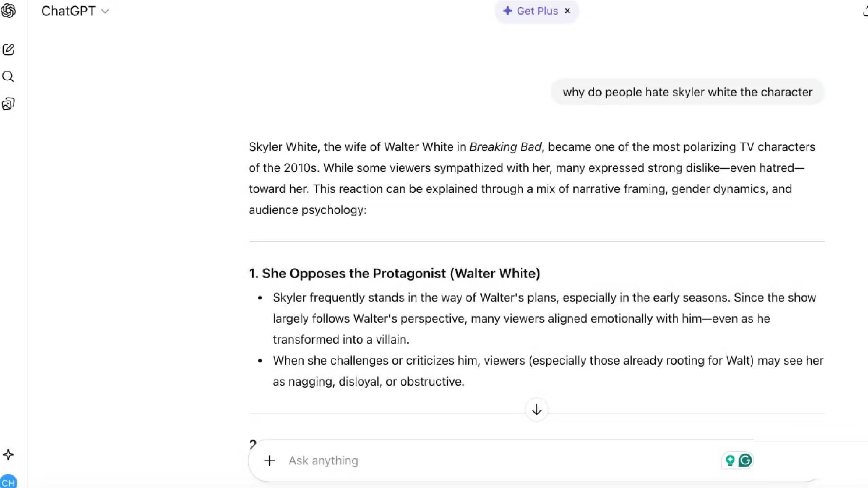Click the Get Plus upgrade button
Viewport: 868px width, 488px height.
pos(531,11)
